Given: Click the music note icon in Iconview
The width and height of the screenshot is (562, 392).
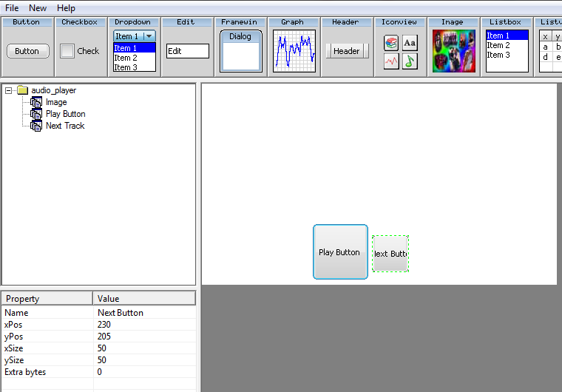Looking at the screenshot, I should tap(409, 61).
